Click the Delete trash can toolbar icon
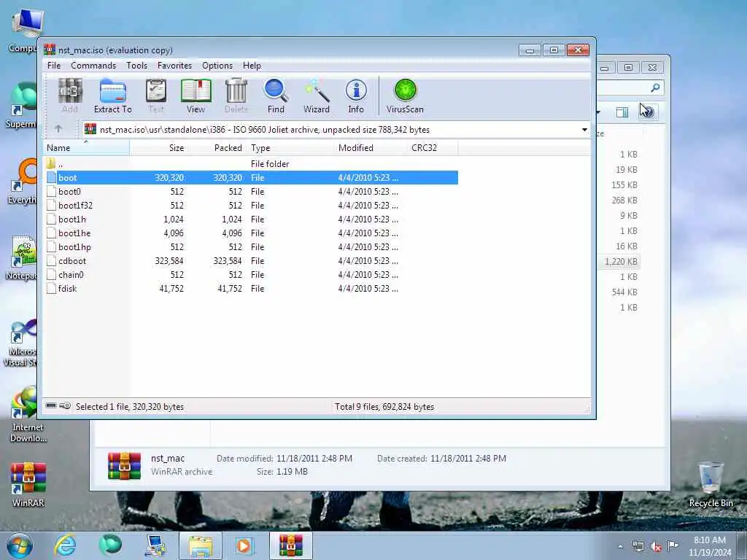This screenshot has height=560, width=747. tap(236, 96)
